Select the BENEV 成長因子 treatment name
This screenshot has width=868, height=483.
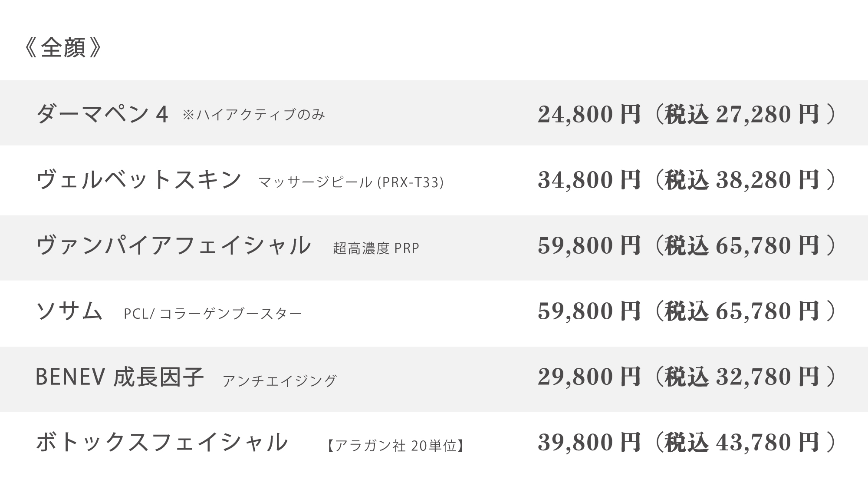point(120,377)
